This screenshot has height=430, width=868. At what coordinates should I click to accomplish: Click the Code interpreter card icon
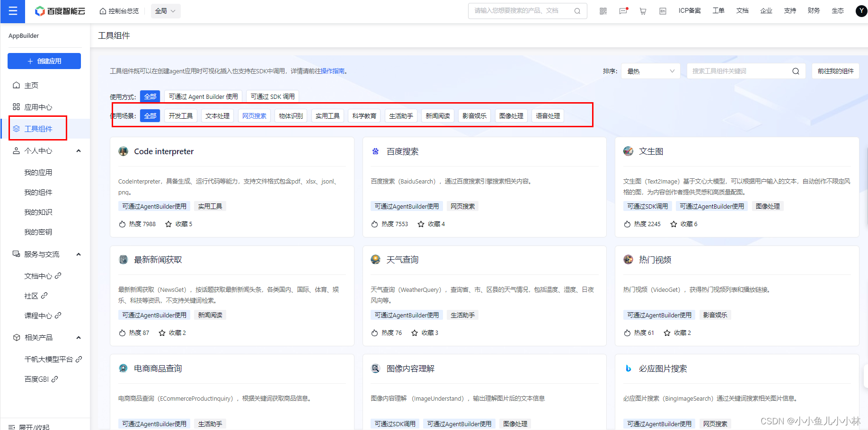[123, 151]
